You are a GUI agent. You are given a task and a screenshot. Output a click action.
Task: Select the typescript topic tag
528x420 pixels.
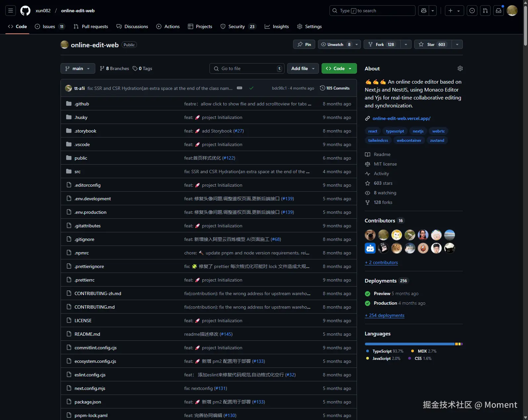coord(395,131)
